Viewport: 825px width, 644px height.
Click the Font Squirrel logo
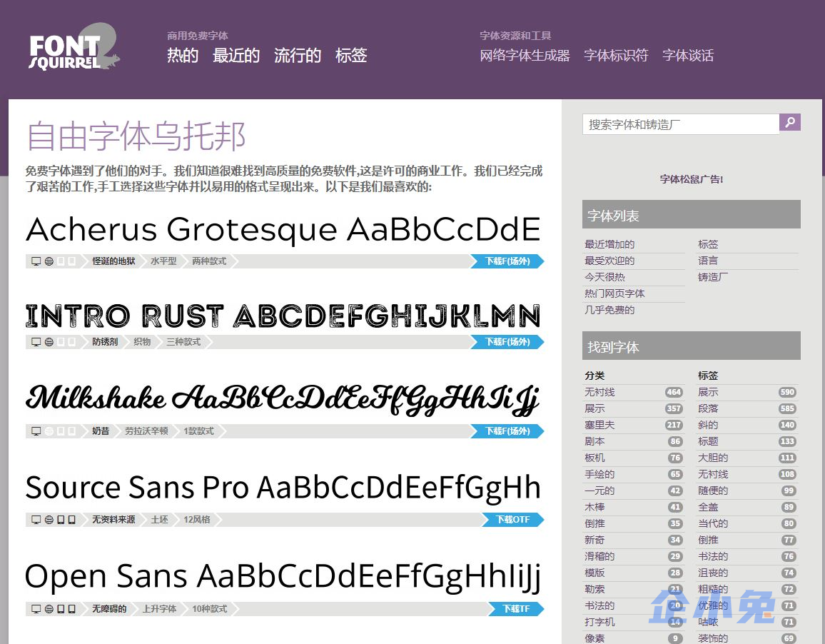click(74, 47)
